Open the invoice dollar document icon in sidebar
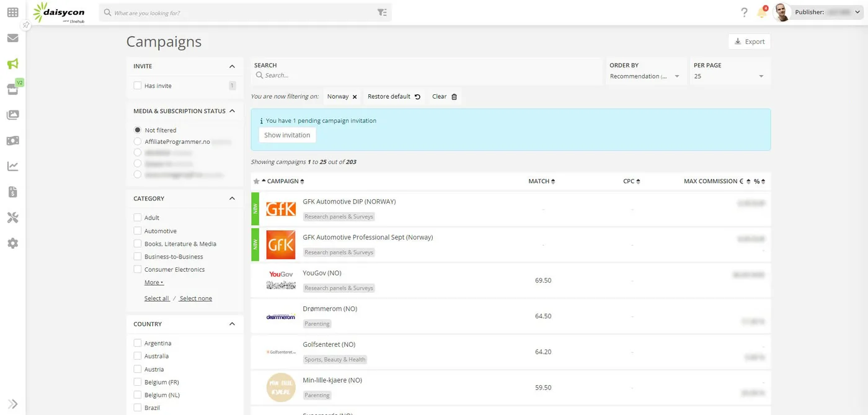The height and width of the screenshot is (415, 868). click(12, 192)
